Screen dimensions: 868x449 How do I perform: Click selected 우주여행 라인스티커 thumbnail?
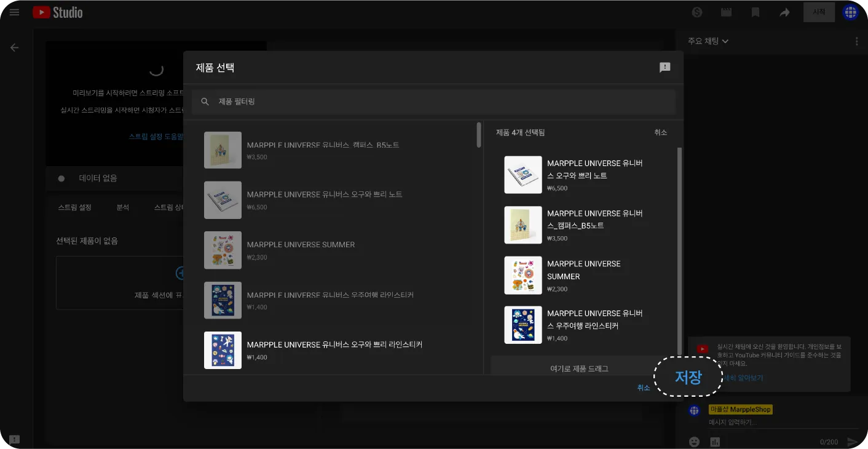coord(523,325)
